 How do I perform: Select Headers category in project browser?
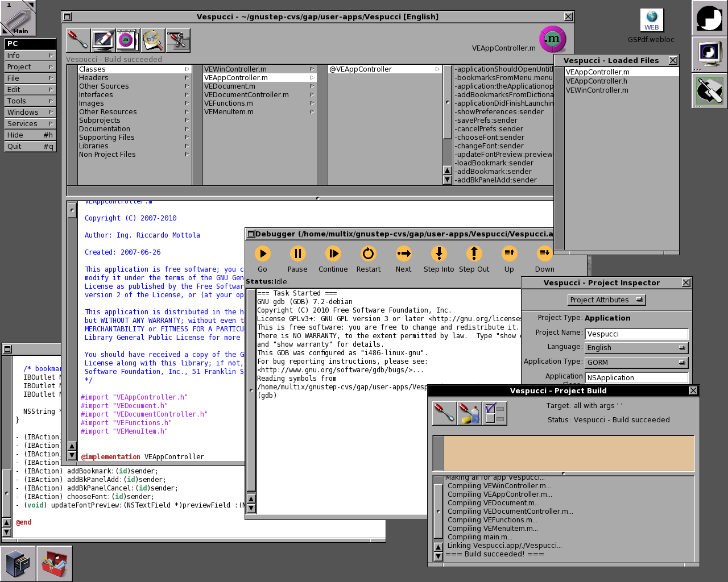pos(94,78)
